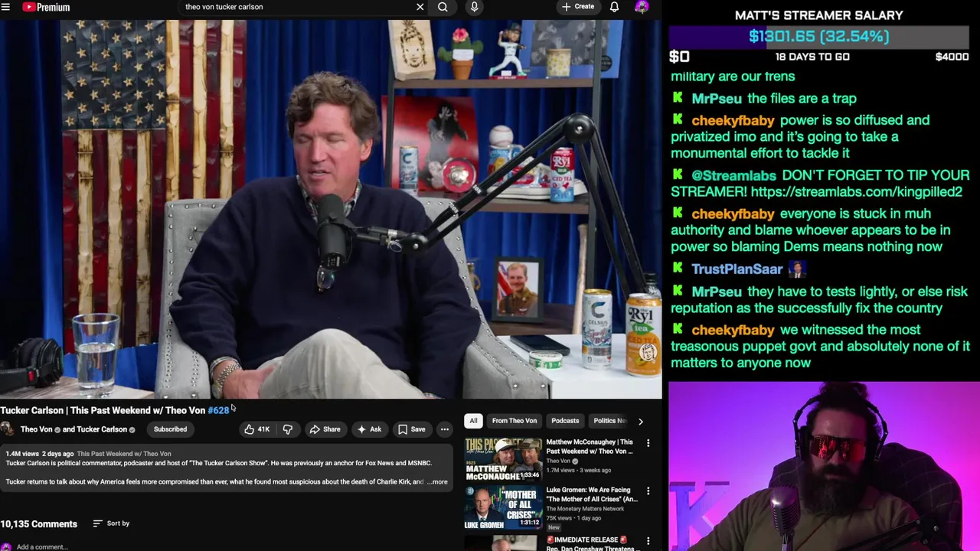Clear the search box with the X
Image resolution: width=980 pixels, height=551 pixels.
pyautogui.click(x=420, y=7)
